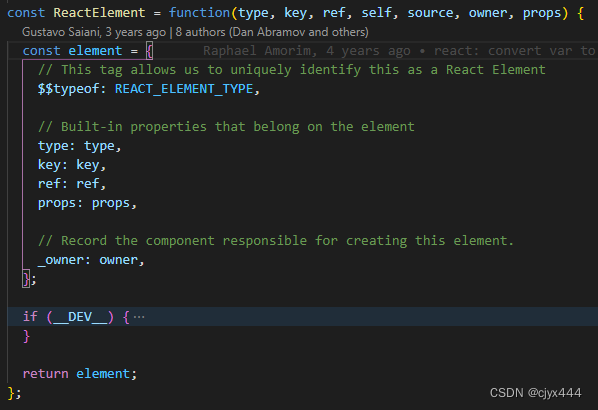
Task: Click the function keyword
Action: point(199,13)
